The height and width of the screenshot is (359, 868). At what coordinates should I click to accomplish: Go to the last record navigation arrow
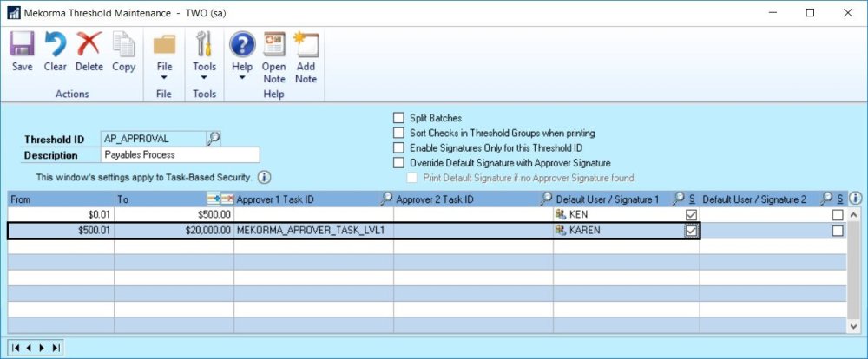tap(56, 348)
